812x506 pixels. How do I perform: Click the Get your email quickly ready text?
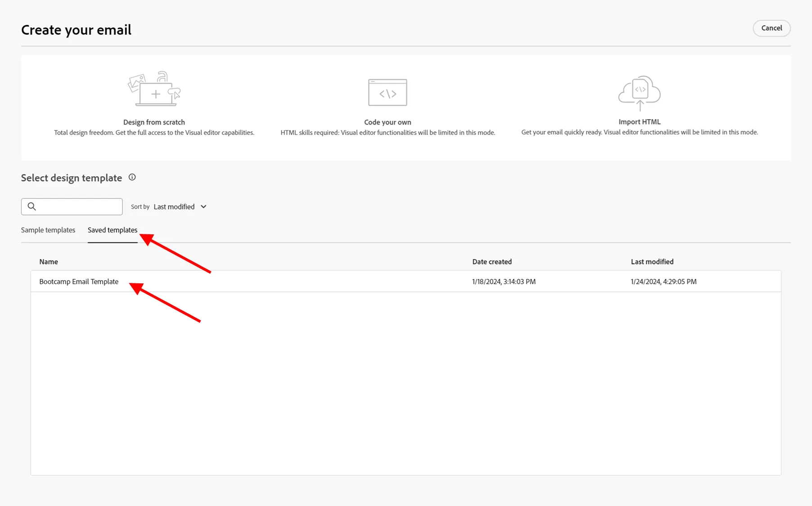(x=639, y=132)
